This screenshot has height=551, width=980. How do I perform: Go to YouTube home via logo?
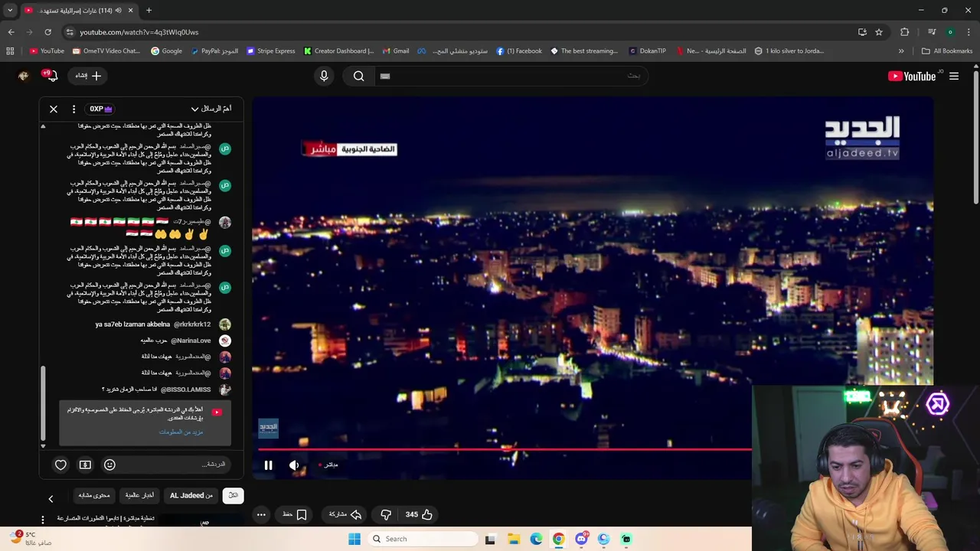click(x=911, y=76)
